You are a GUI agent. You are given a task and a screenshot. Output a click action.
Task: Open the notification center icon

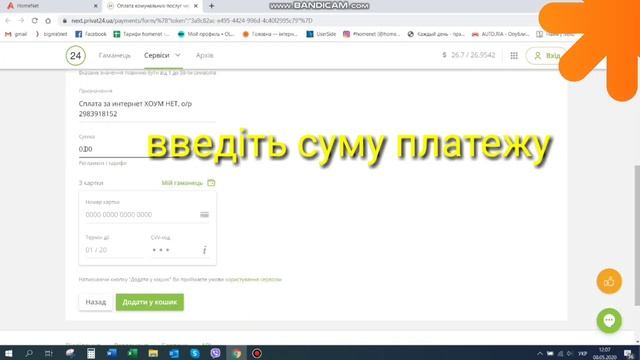click(629, 353)
